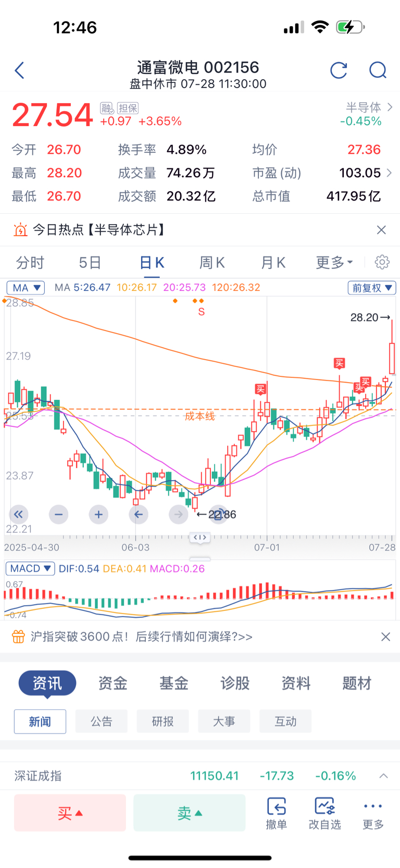The image size is (400, 868).
Task: Open the search magnifier icon
Action: pos(378,70)
